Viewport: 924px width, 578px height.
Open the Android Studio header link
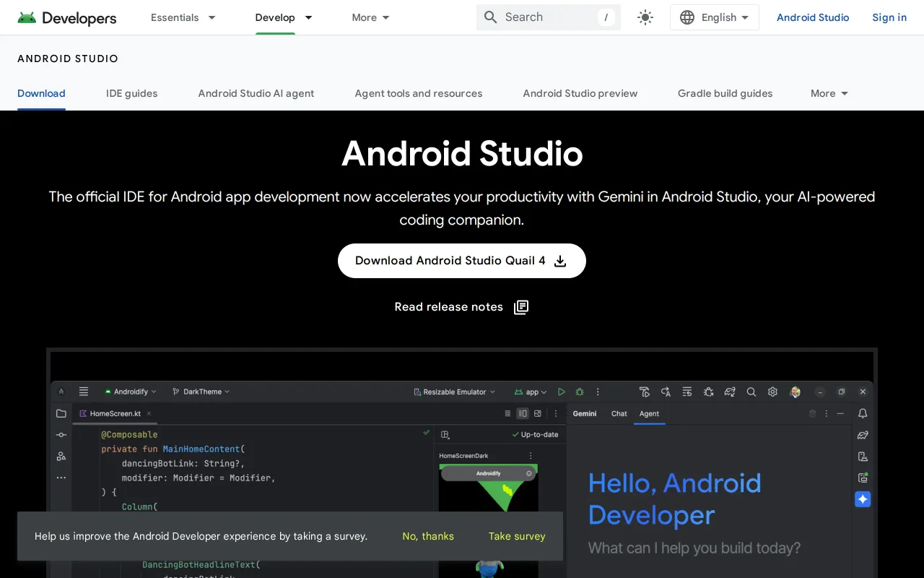[813, 17]
